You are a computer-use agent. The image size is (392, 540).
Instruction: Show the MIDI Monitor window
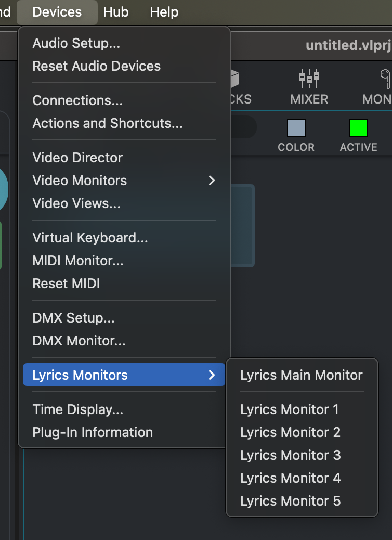tap(78, 261)
